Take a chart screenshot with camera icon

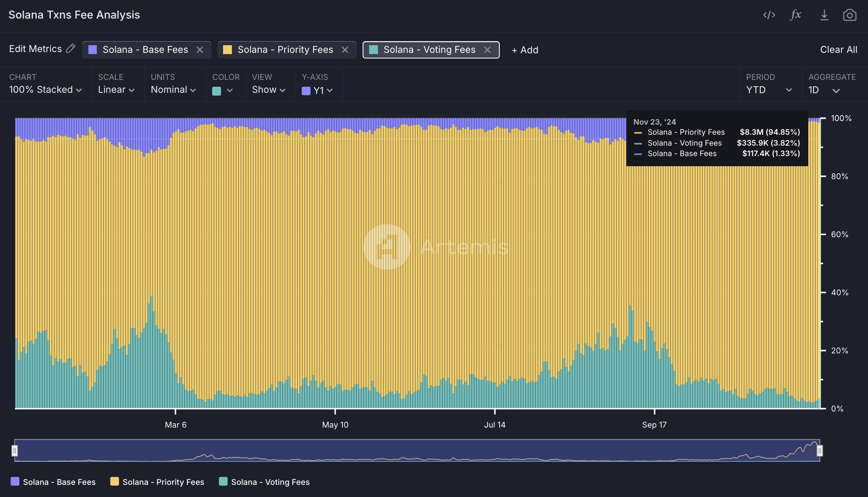click(x=849, y=15)
